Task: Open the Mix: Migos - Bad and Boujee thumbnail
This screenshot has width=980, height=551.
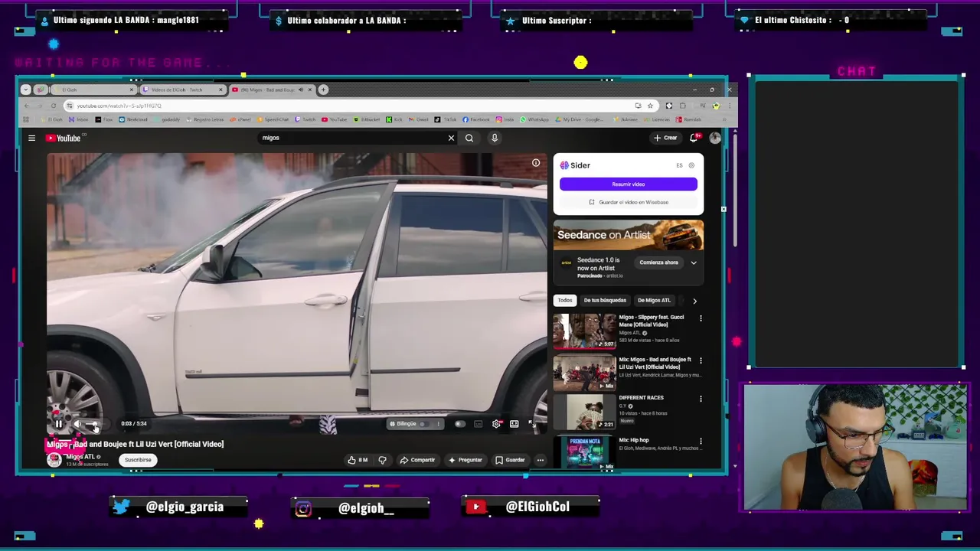Action: [x=584, y=373]
